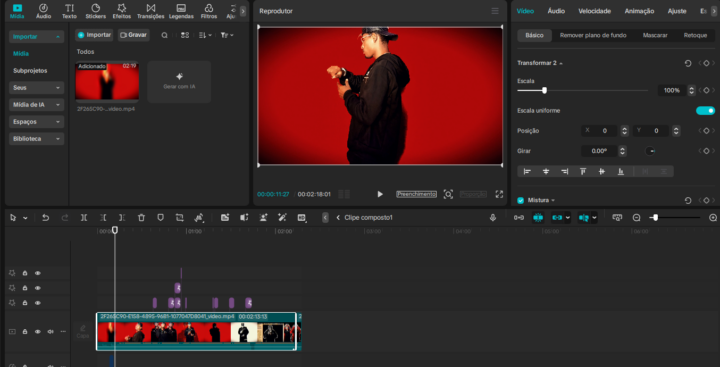Add a keyframe for Escala
720x367 pixels.
[x=706, y=90]
